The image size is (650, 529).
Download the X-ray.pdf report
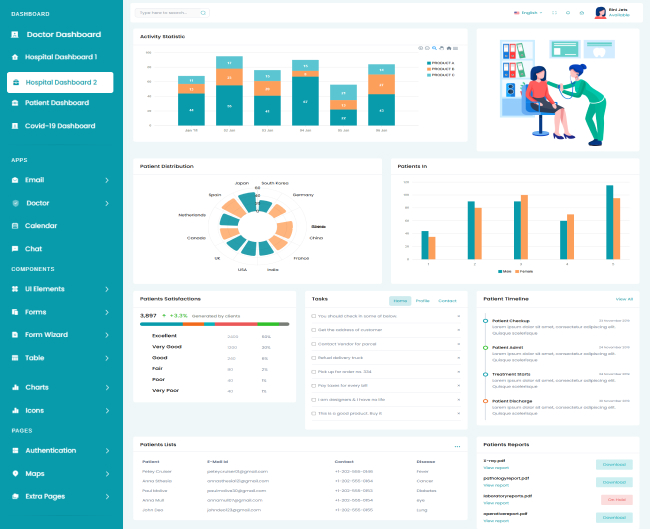tap(614, 464)
